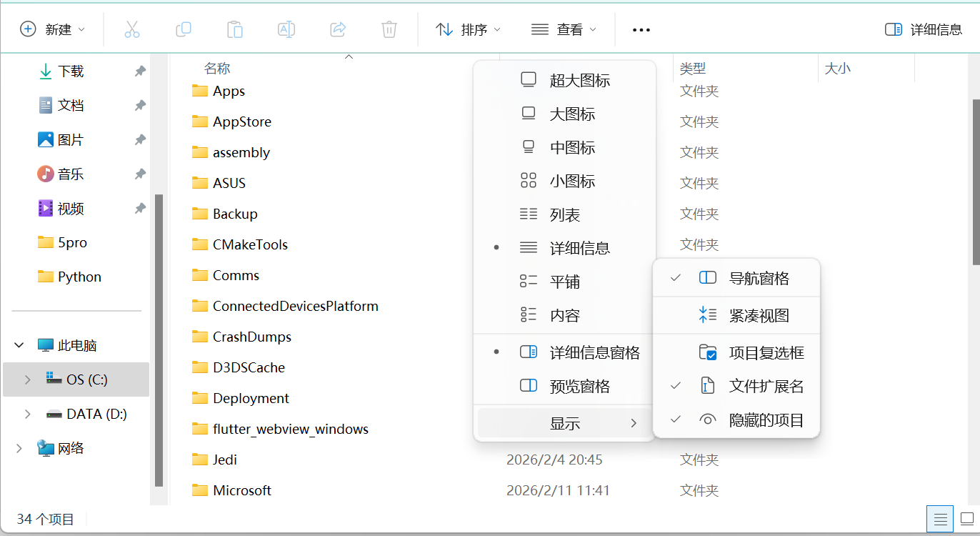Switch to details view using status bar icon
This screenshot has width=980, height=536.
point(941,519)
